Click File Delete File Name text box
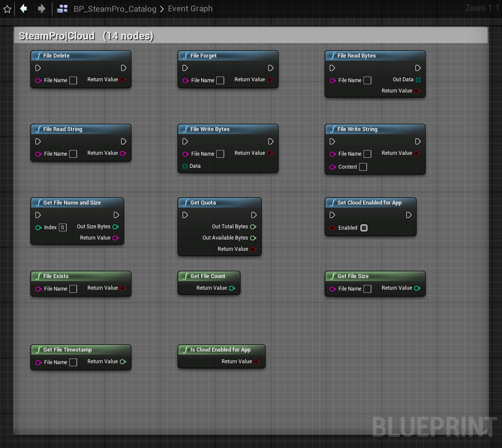The image size is (502, 448). click(73, 80)
